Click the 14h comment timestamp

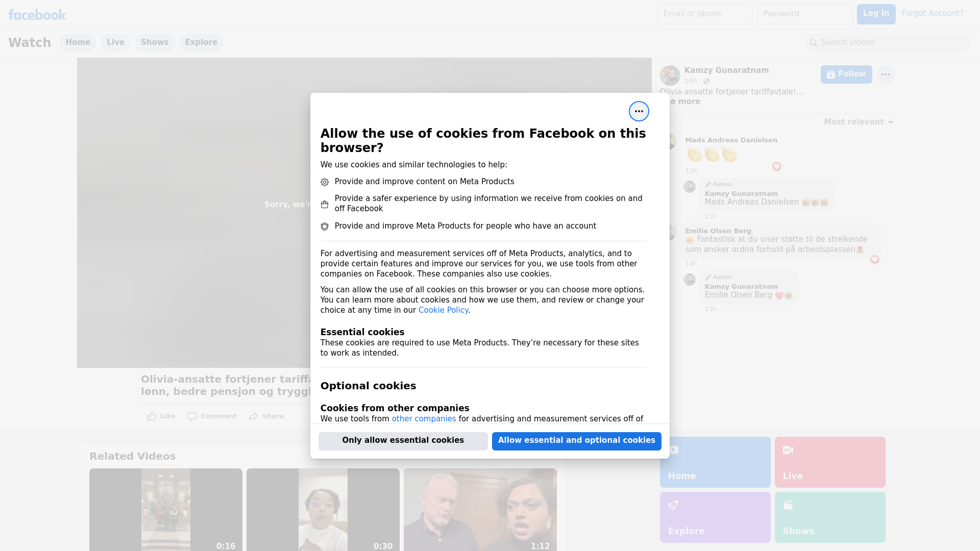click(x=691, y=264)
